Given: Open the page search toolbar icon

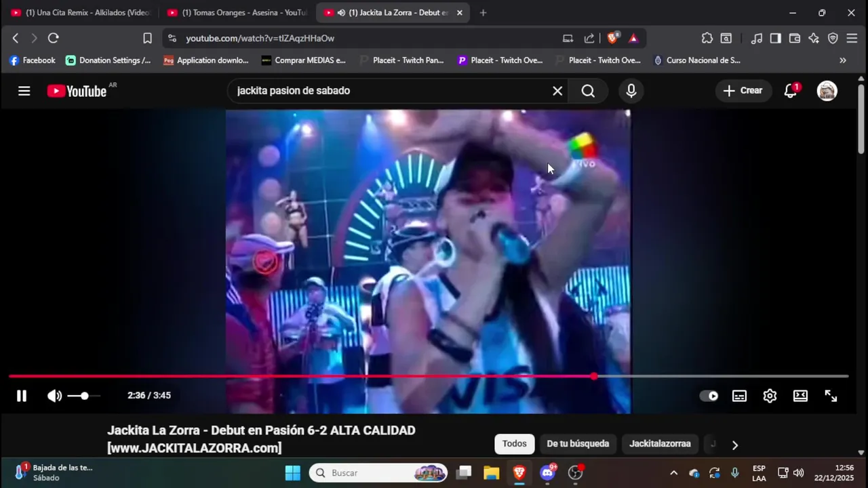Looking at the screenshot, I should point(726,38).
